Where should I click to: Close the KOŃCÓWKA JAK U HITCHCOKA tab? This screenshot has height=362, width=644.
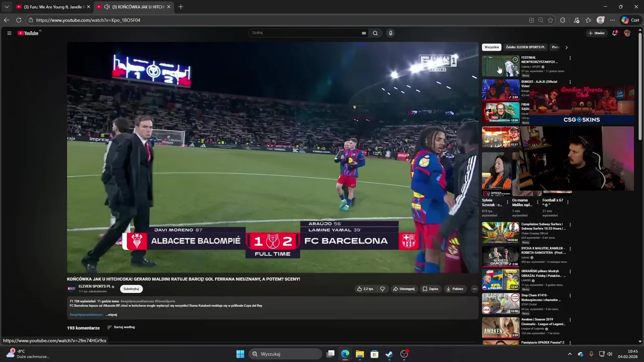(x=169, y=7)
